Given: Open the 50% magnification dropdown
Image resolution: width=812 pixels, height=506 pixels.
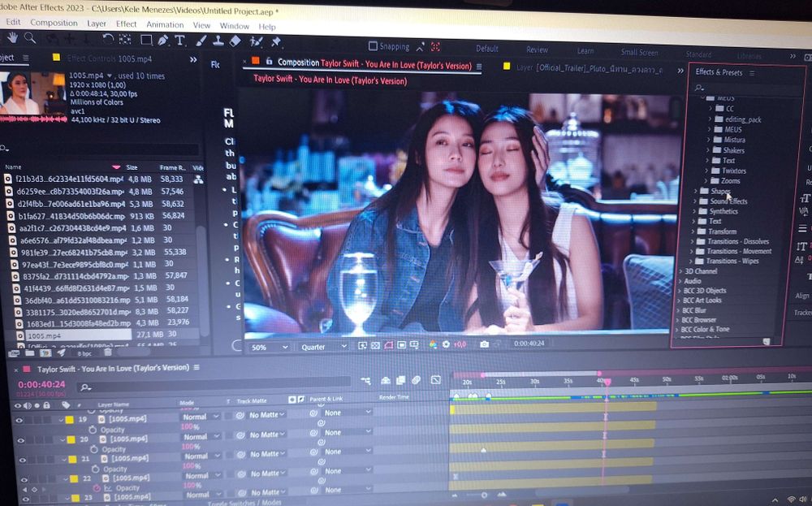Looking at the screenshot, I should coord(268,347).
